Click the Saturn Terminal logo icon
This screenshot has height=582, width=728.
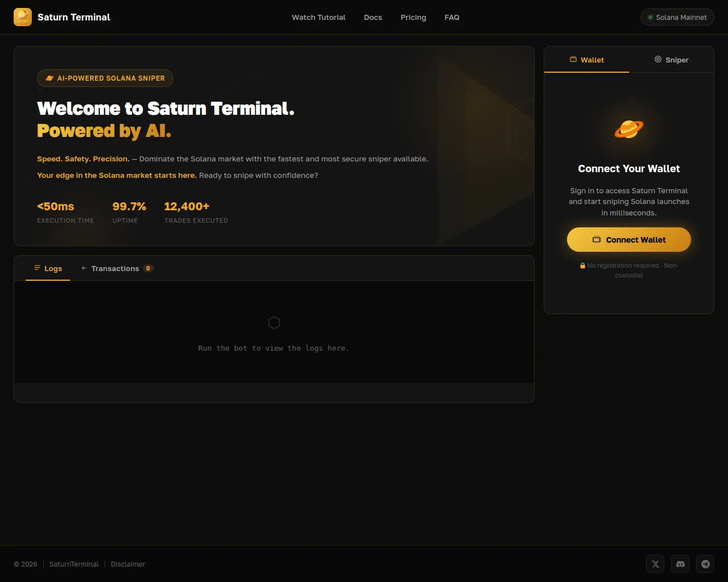(x=23, y=17)
